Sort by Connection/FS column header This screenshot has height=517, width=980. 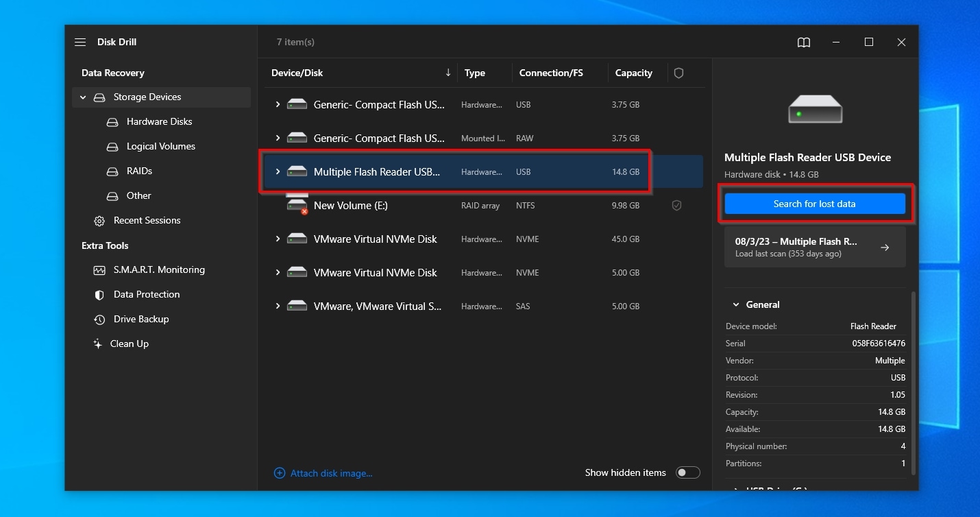[551, 73]
